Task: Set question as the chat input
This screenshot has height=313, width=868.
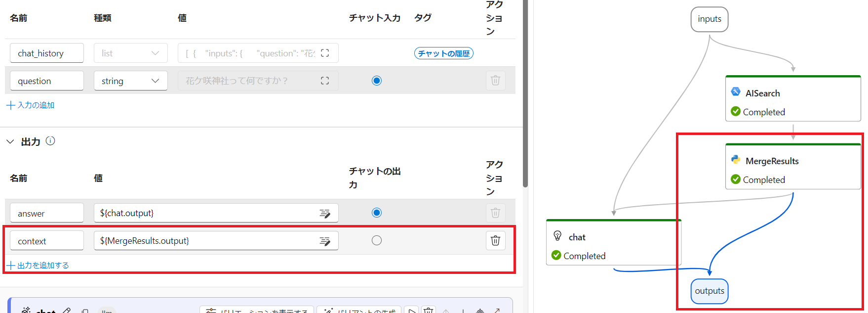Action: point(377,81)
